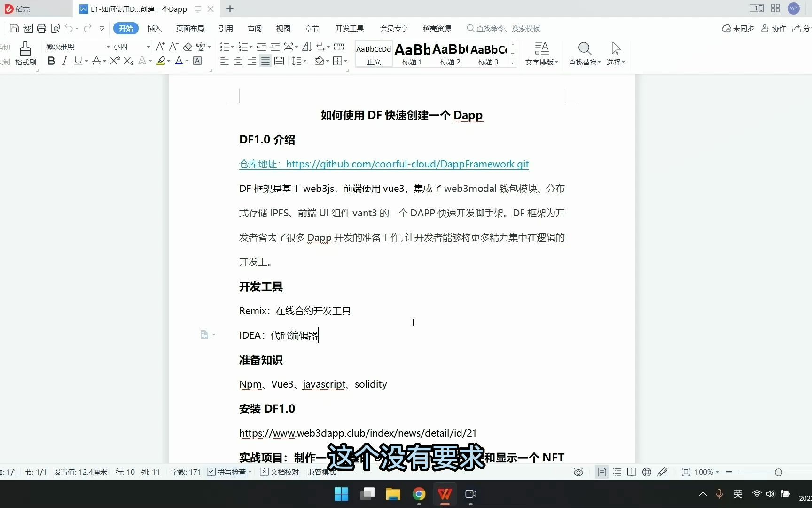This screenshot has height=508, width=812.
Task: Align text left
Action: tap(225, 61)
